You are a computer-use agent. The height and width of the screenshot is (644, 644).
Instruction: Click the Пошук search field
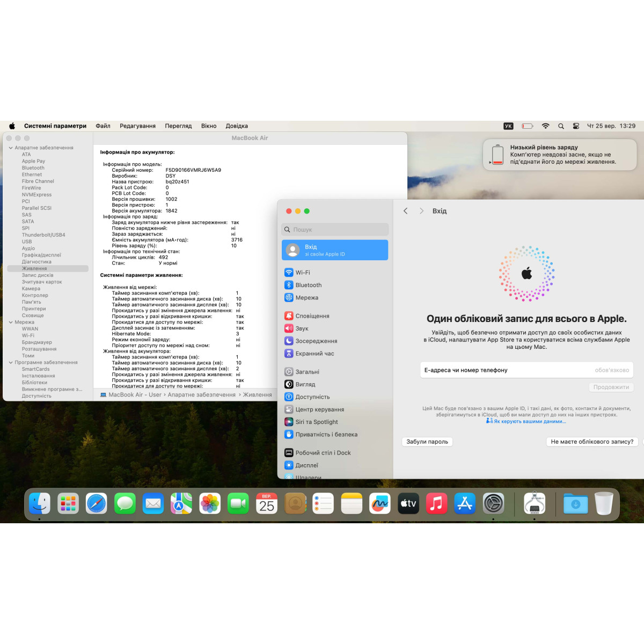pos(335,229)
